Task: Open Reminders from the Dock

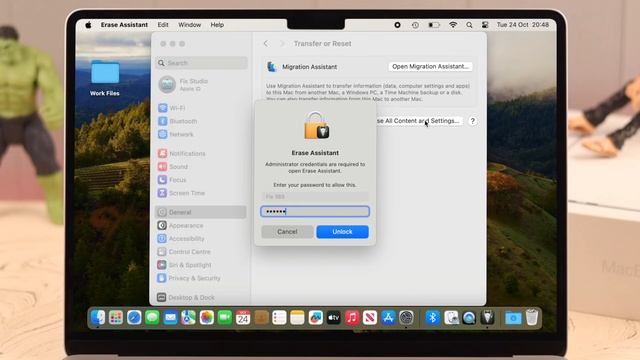Action: pyautogui.click(x=279, y=318)
